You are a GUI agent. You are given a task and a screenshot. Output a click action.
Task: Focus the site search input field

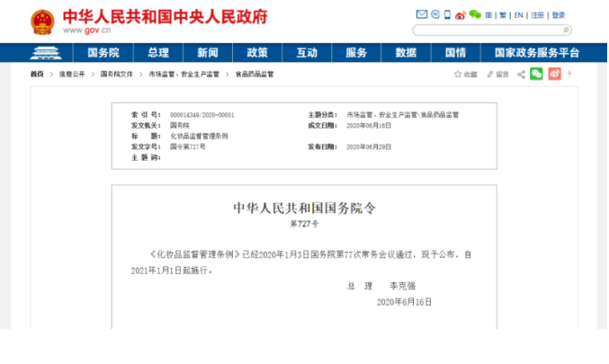point(495,30)
